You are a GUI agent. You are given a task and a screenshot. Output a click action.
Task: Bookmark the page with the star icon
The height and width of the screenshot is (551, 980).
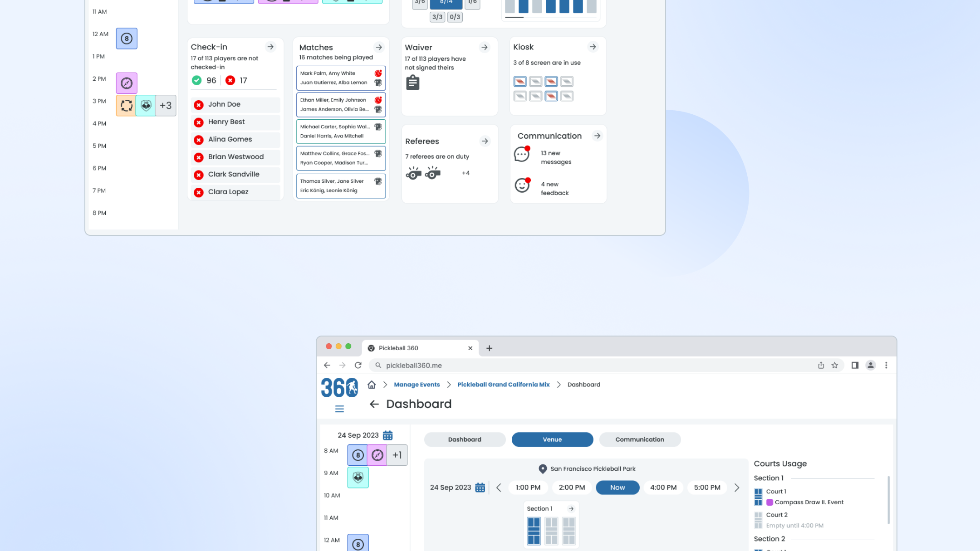click(834, 366)
